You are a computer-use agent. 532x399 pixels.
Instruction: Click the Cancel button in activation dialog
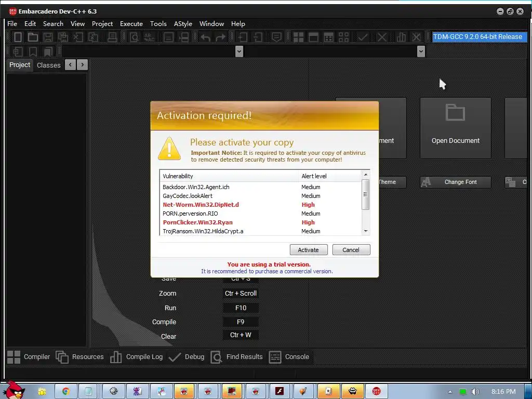[351, 250]
